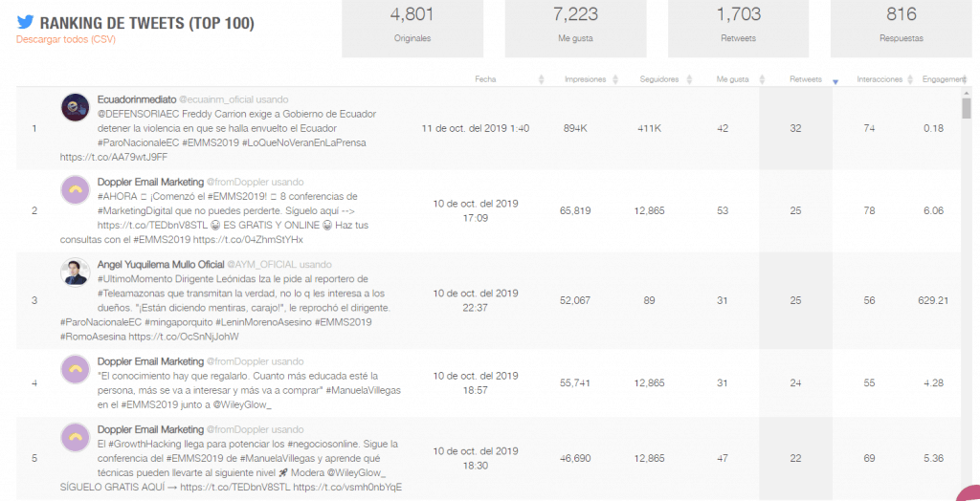Click Angel Yuquilema Mullo avatar photo

click(x=75, y=272)
